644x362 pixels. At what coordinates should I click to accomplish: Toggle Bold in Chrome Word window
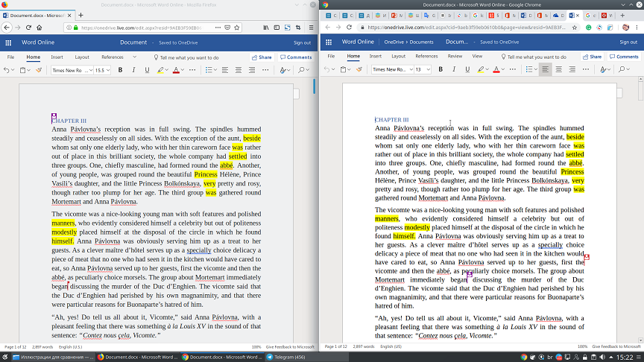click(441, 69)
